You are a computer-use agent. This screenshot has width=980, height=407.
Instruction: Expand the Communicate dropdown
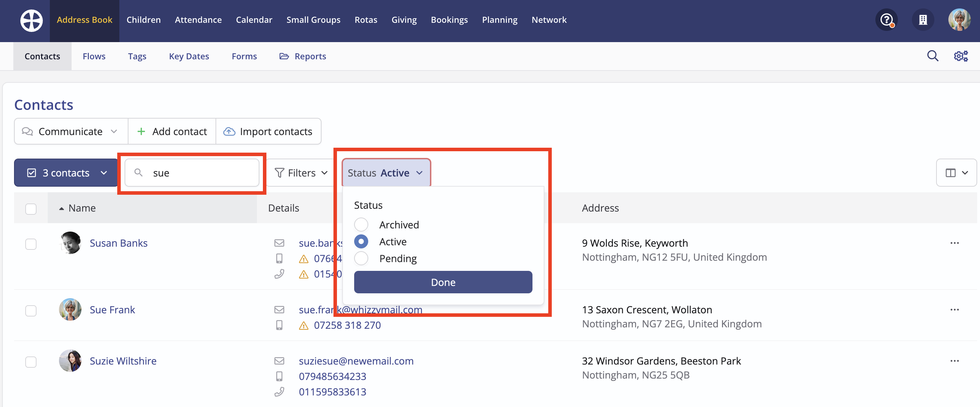(71, 131)
